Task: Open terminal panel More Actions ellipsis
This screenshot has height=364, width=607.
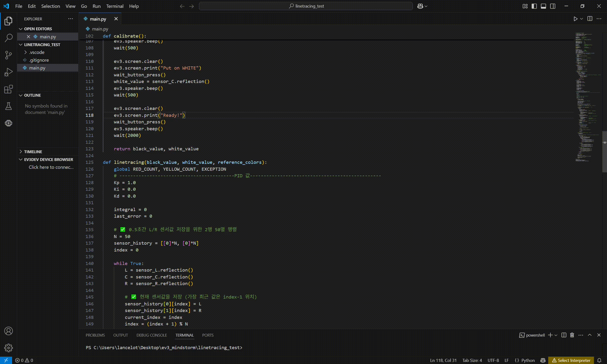Action: (581, 335)
